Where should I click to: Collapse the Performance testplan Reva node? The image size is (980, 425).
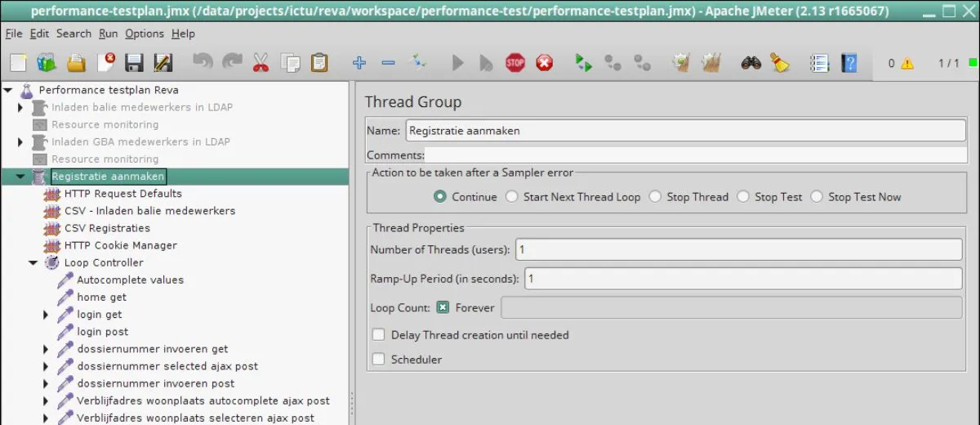click(x=8, y=90)
